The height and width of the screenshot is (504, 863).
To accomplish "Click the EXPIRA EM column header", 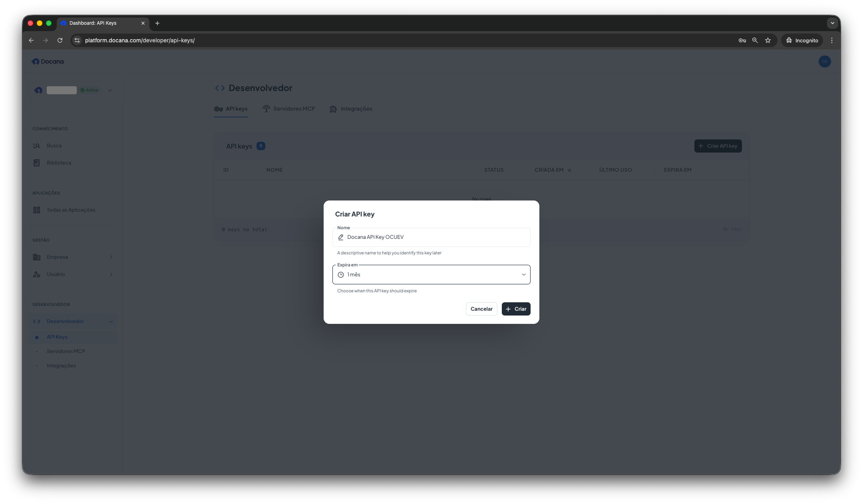I will [678, 170].
